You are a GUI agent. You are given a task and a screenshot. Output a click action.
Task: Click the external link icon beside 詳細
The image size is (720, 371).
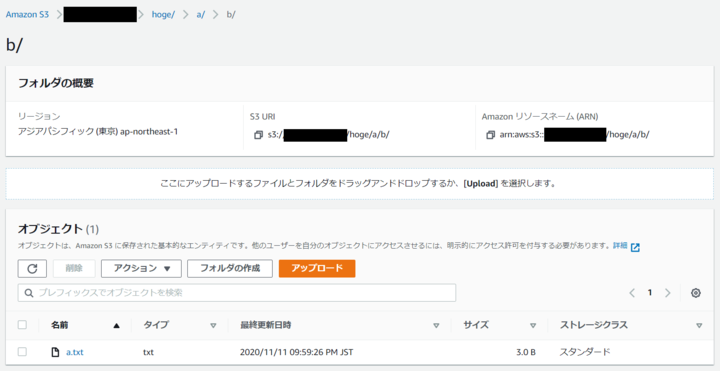click(x=636, y=247)
